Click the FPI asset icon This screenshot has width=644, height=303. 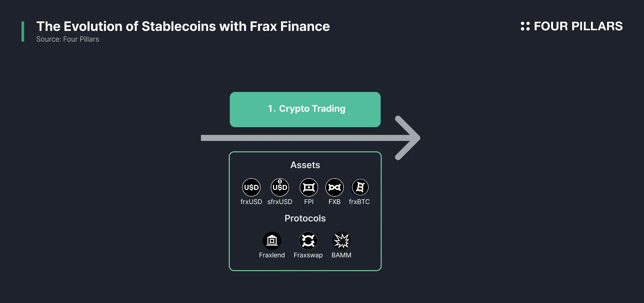(309, 187)
